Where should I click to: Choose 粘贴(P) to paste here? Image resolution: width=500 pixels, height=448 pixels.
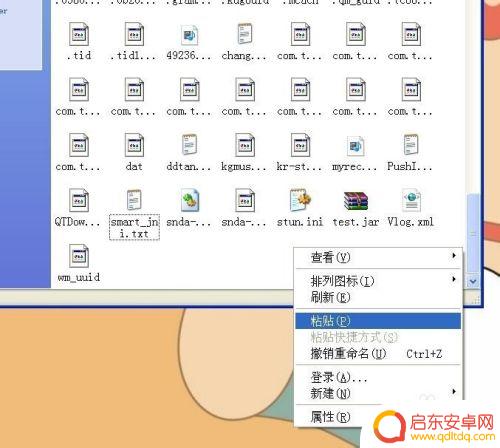point(378,321)
